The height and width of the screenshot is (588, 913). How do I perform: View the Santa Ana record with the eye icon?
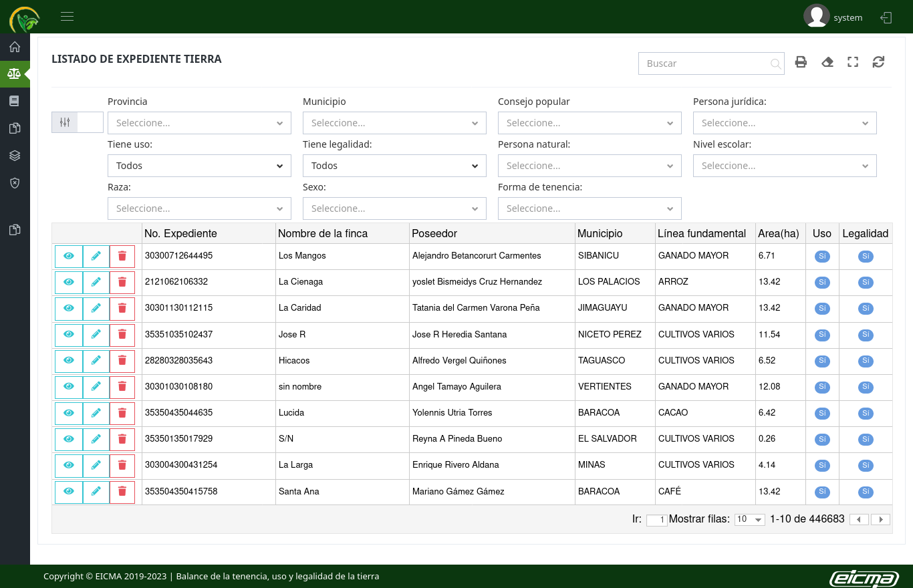tap(69, 491)
